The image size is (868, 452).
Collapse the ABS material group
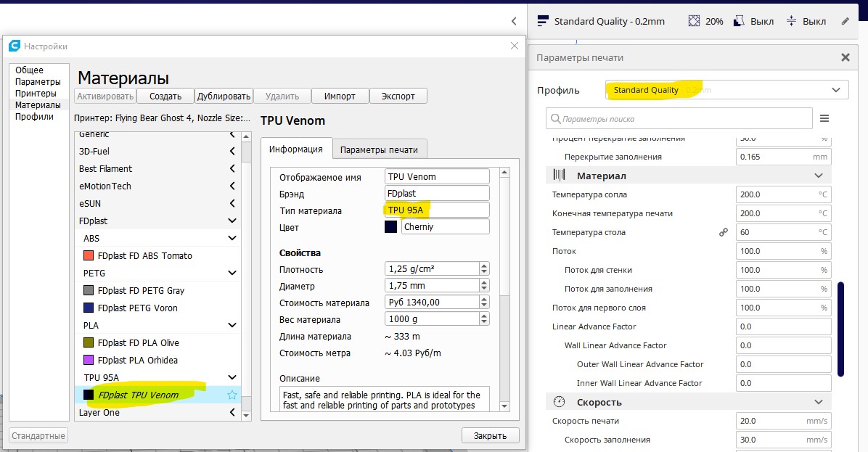(232, 239)
